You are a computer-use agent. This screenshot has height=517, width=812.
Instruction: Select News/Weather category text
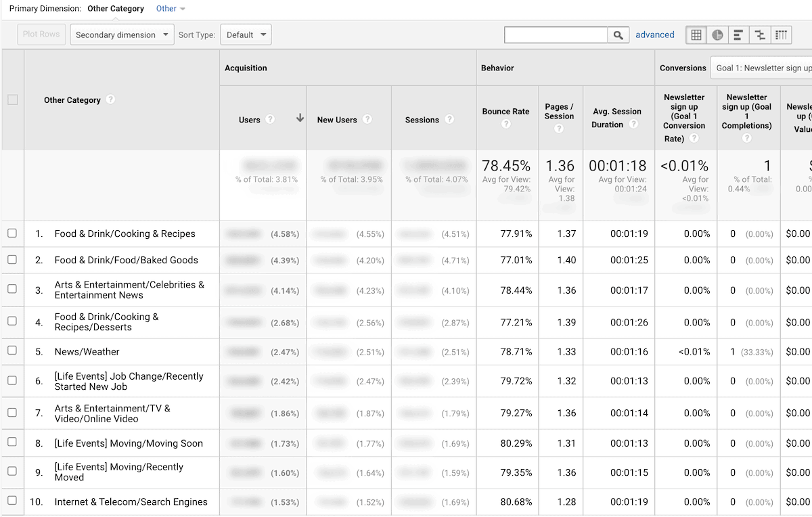click(x=87, y=351)
